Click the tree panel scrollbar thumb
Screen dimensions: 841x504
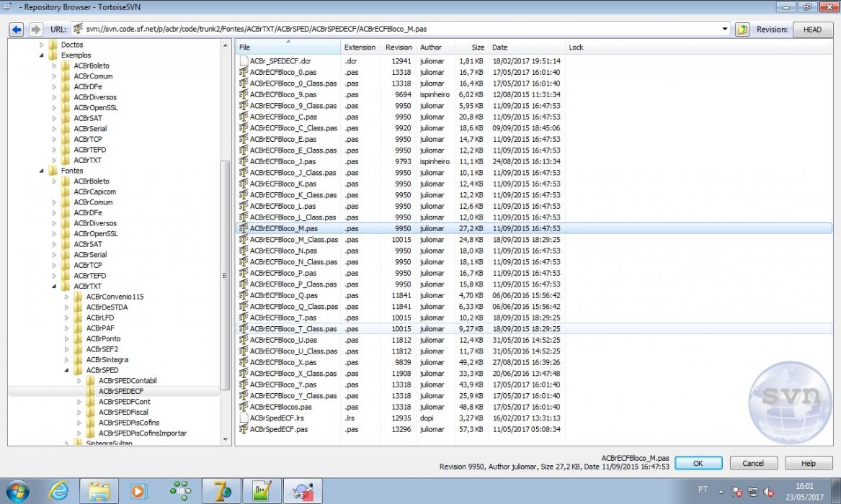pos(226,275)
